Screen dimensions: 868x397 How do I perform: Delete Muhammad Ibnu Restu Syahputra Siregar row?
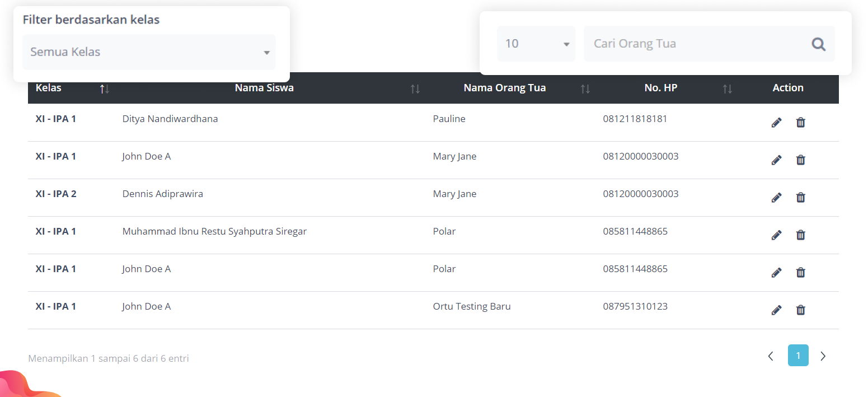coord(800,235)
